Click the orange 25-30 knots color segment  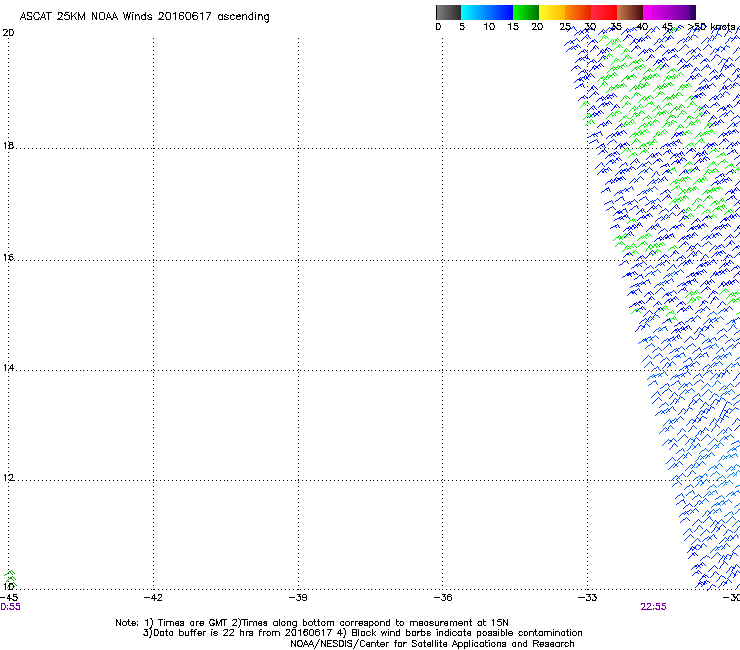pos(578,12)
